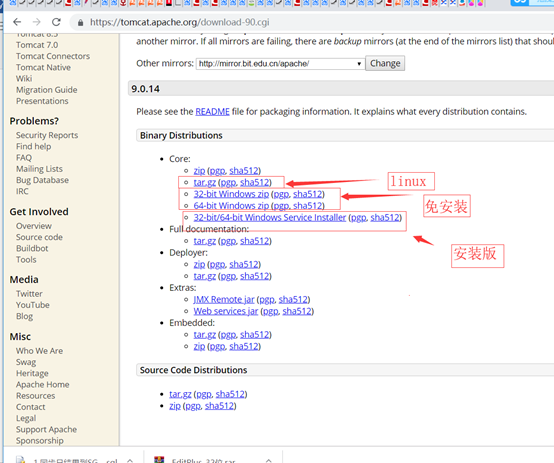Open sha512 link for JMX Remote jar
Viewport: 554px width, 463px height.
(x=293, y=300)
